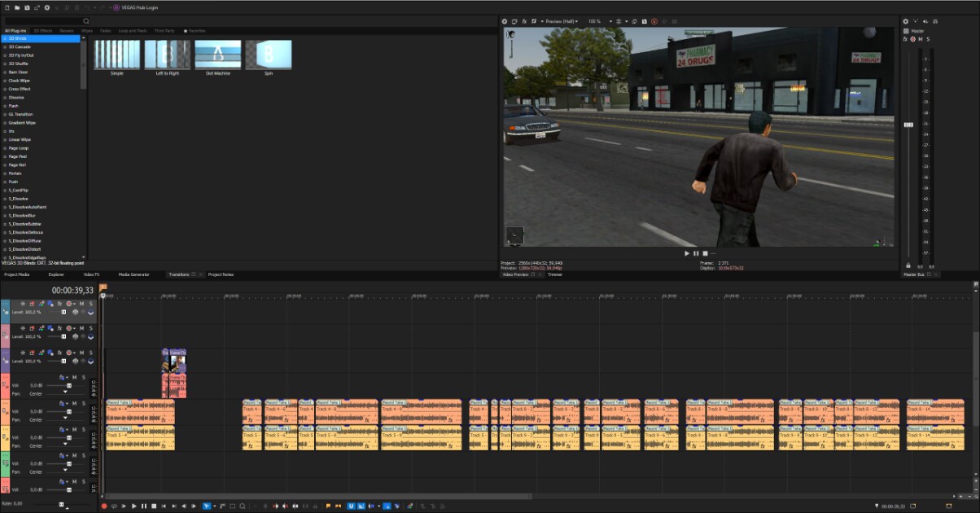Open the Explorer tab
The width and height of the screenshot is (980, 513).
click(x=56, y=274)
